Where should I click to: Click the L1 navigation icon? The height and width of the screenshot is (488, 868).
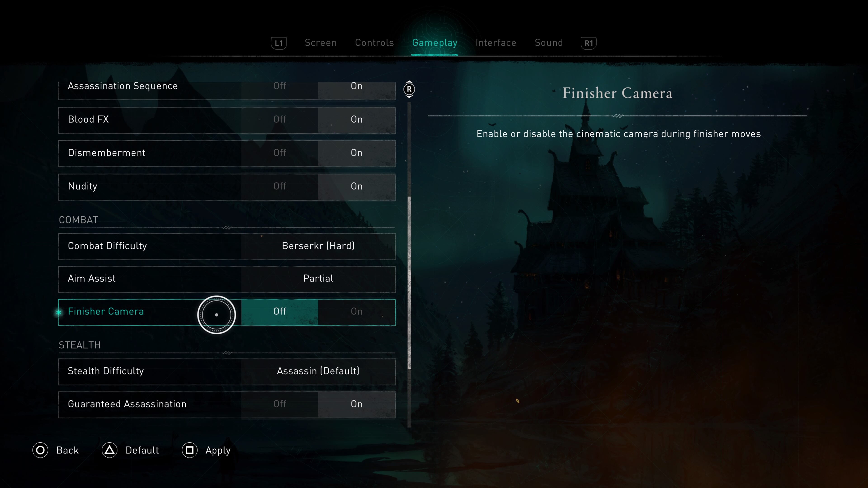coord(279,42)
